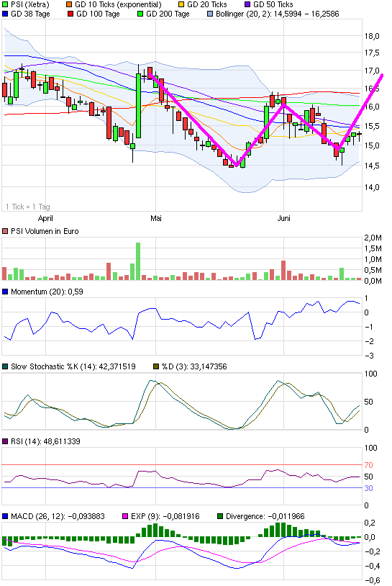Click the 'Momentum (20): 0,59' label
Viewport: 392px width, 586px height.
(47, 292)
